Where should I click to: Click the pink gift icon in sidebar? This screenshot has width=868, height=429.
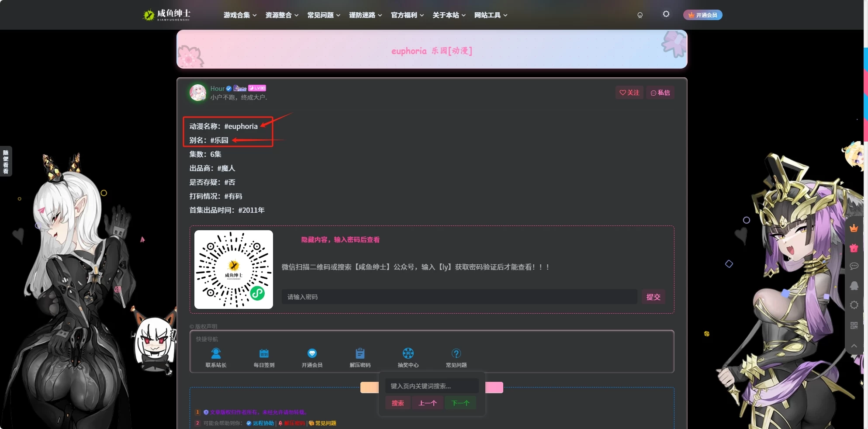[854, 248]
